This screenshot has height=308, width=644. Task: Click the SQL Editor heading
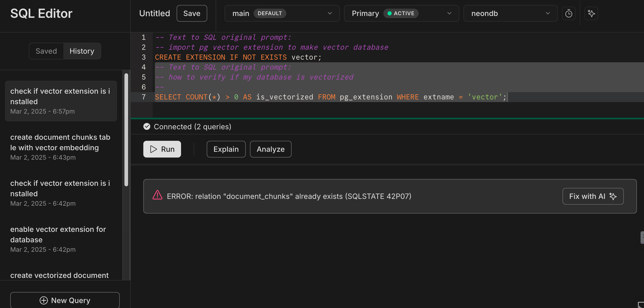pos(41,13)
